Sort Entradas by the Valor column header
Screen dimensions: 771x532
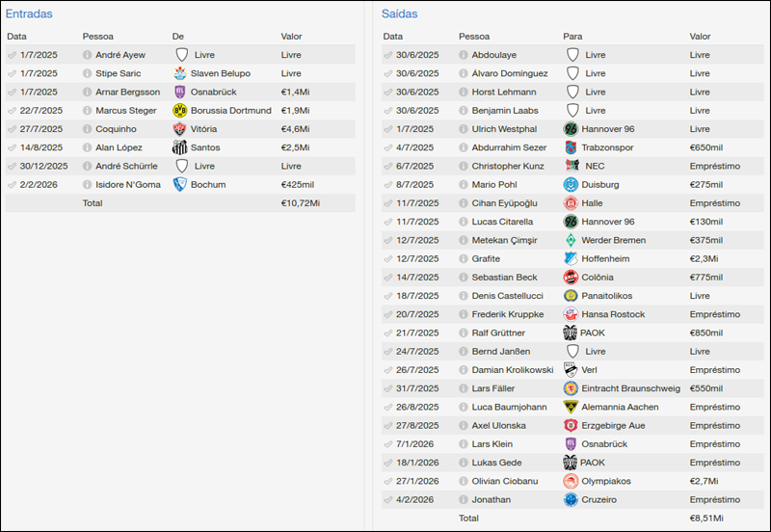(291, 37)
